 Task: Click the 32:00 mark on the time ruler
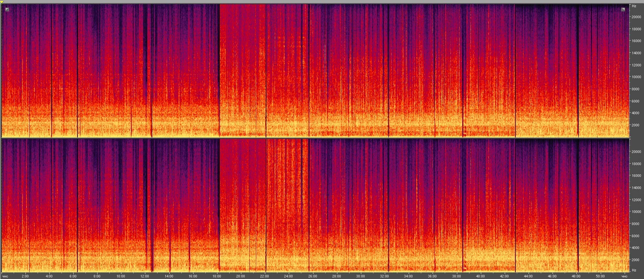384,276
